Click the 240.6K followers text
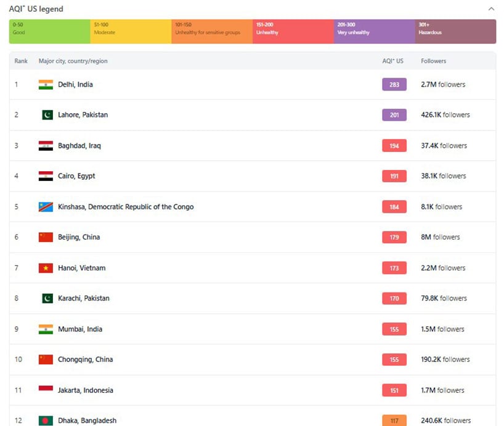This screenshot has width=504, height=426. pos(446,420)
